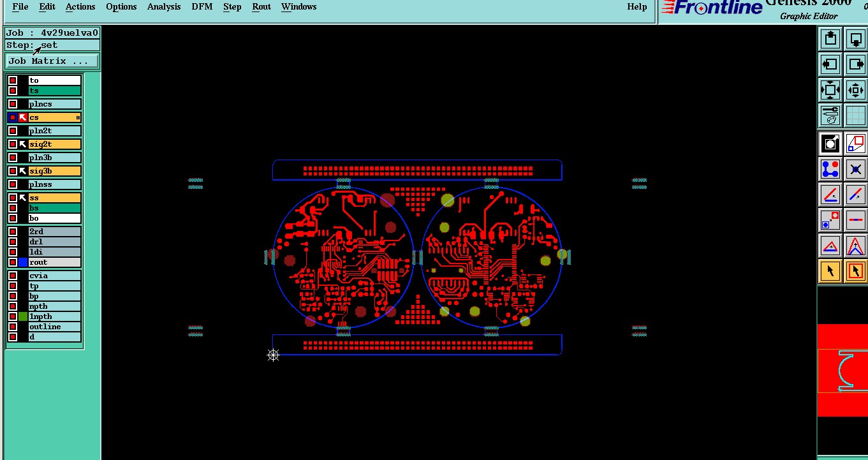Viewport: 868px width, 460px height.
Task: Toggle the display checkbox for layer ts
Action: (x=13, y=91)
